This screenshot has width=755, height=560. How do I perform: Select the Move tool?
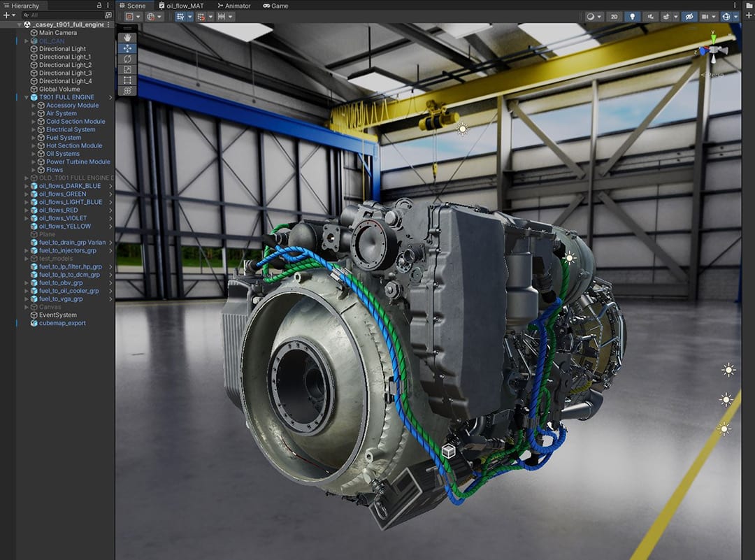pos(127,48)
